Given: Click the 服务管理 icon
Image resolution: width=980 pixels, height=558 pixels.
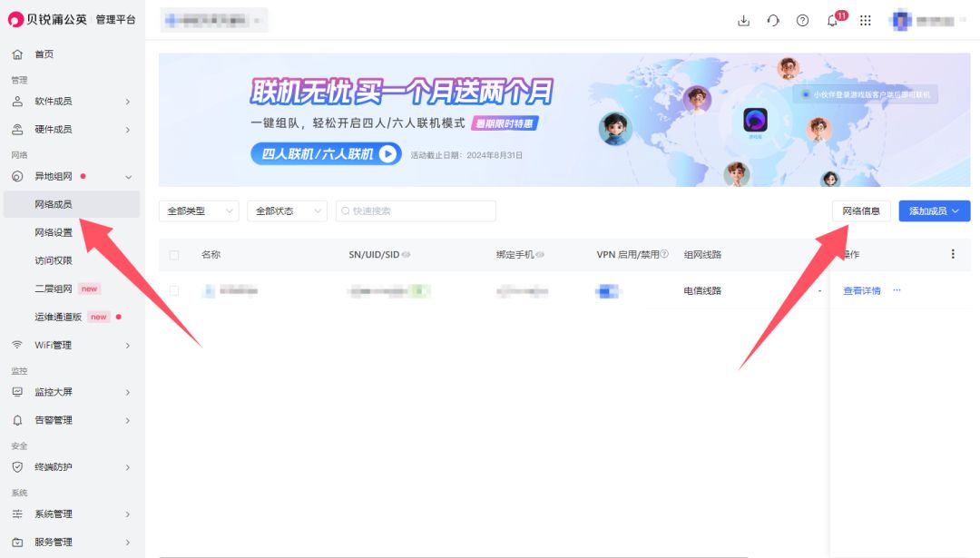Looking at the screenshot, I should pyautogui.click(x=17, y=542).
